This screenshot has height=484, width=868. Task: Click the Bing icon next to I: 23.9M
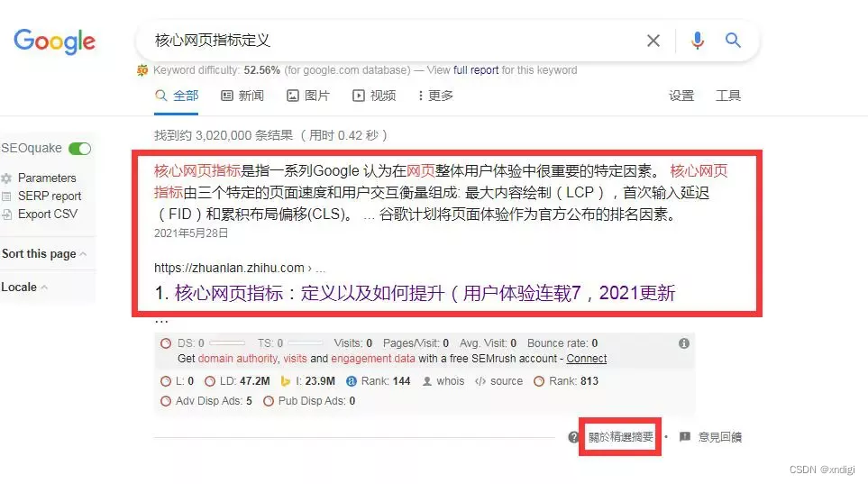click(x=286, y=381)
